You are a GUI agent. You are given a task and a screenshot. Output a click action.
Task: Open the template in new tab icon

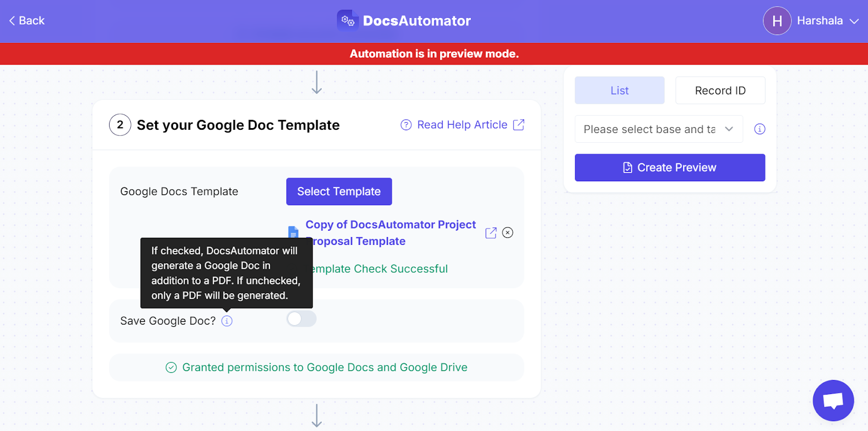(491, 233)
